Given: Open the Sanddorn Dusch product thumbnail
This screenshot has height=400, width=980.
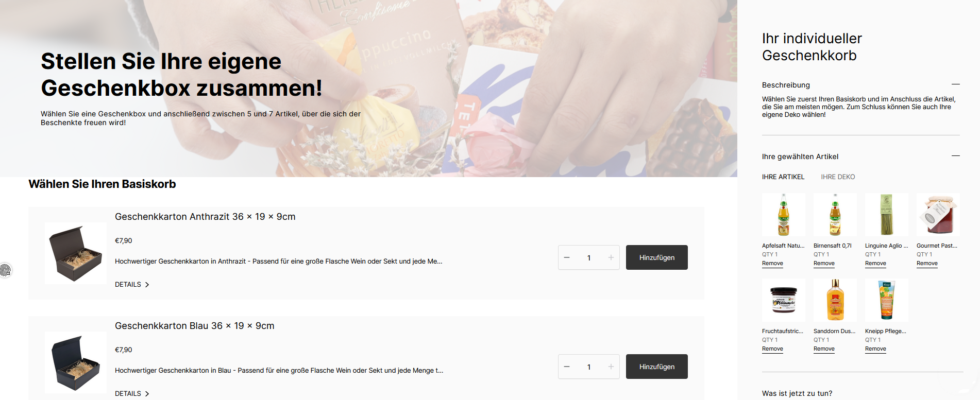Looking at the screenshot, I should (835, 300).
